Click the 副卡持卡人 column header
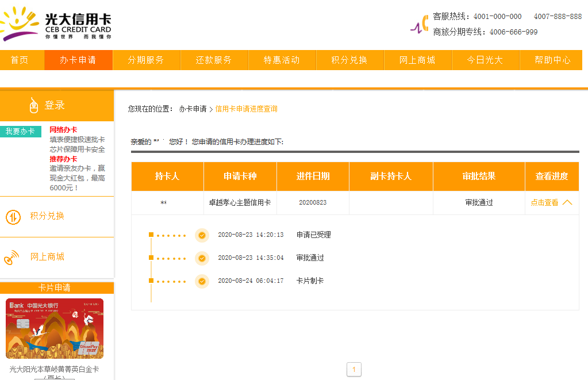 point(391,176)
